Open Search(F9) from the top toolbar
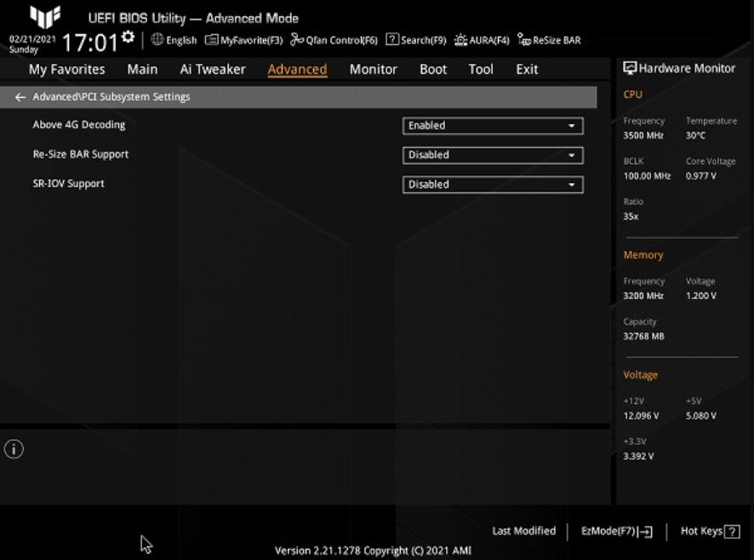This screenshot has width=754, height=560. click(x=415, y=40)
